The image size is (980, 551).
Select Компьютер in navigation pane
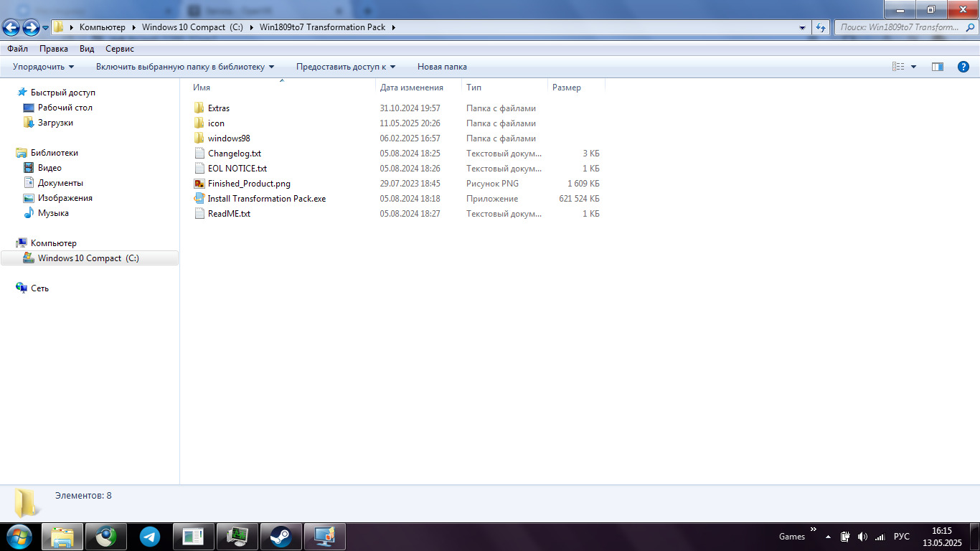coord(53,243)
